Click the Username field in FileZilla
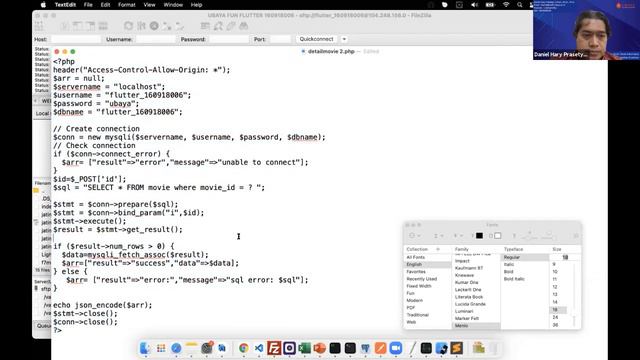This screenshot has width=640, height=360. (155, 39)
